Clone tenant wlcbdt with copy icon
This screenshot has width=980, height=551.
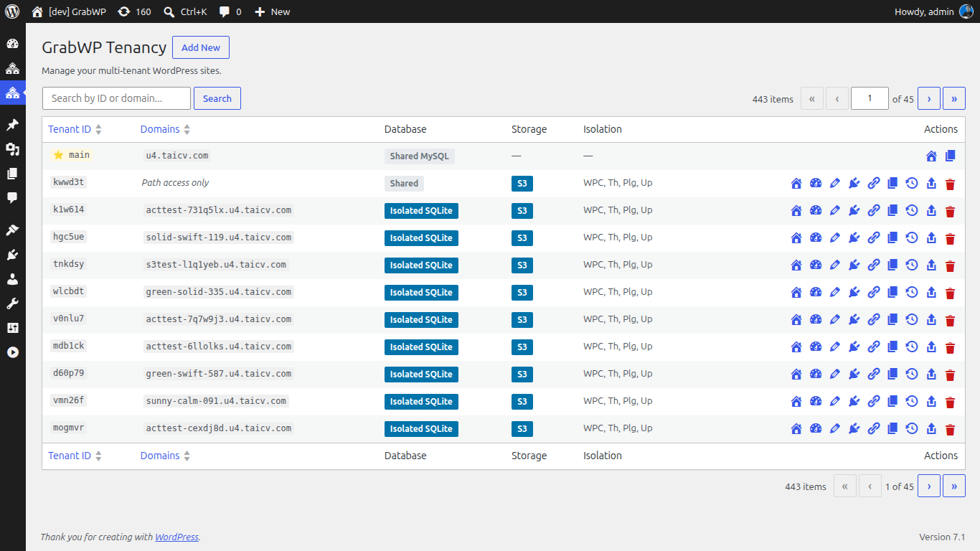pyautogui.click(x=892, y=292)
